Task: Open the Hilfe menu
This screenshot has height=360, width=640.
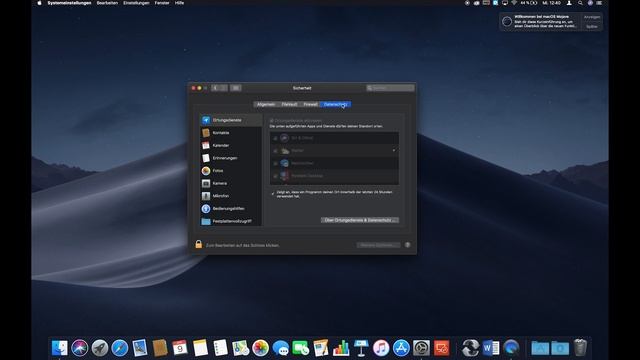Action: 179,3
